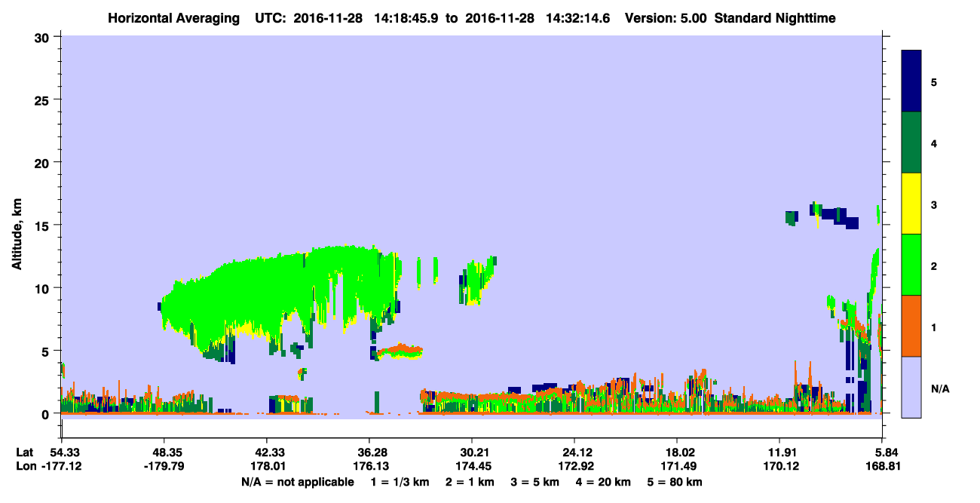This screenshot has height=503, width=980.
Task: Click longitude value 171.49
Action: [677, 467]
